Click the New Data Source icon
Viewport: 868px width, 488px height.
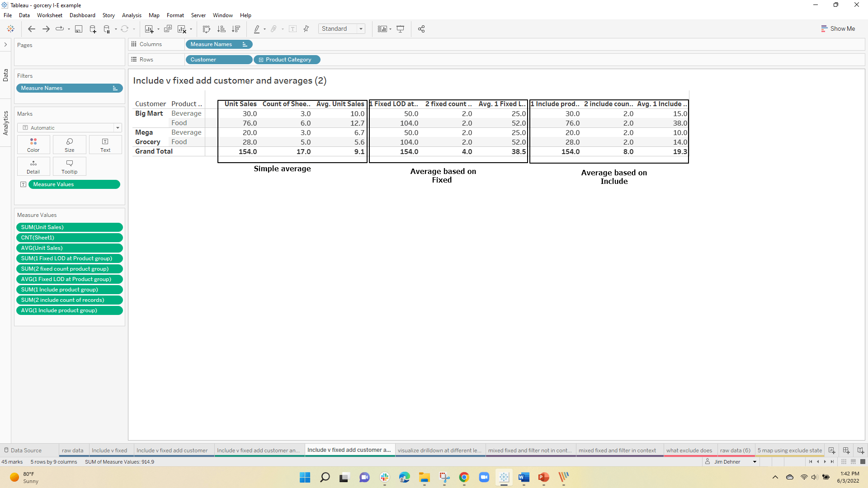pyautogui.click(x=93, y=29)
